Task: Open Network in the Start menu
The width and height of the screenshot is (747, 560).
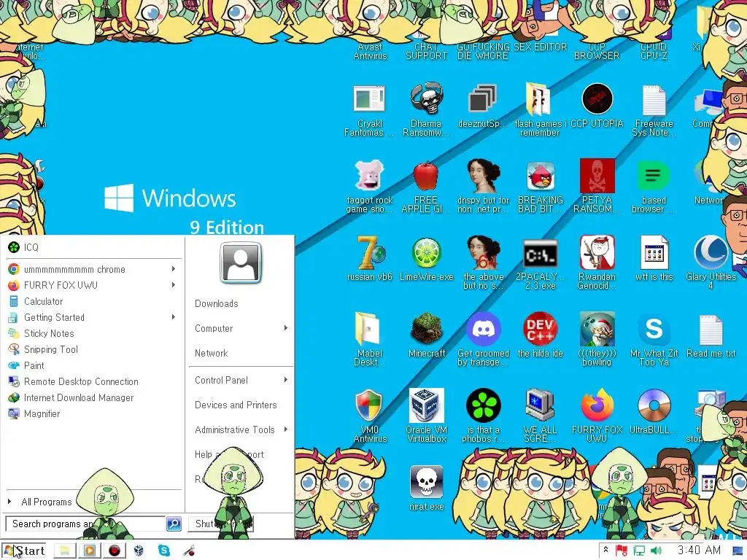Action: (x=211, y=354)
